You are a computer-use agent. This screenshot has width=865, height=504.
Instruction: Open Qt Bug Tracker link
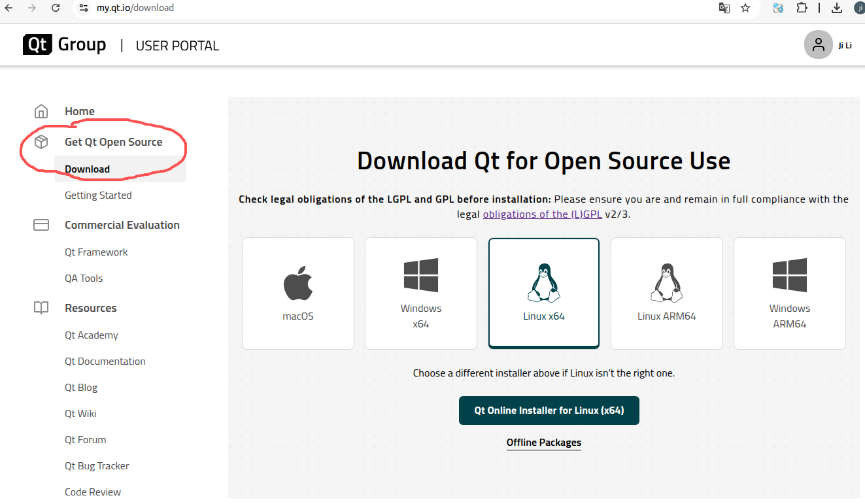[97, 465]
